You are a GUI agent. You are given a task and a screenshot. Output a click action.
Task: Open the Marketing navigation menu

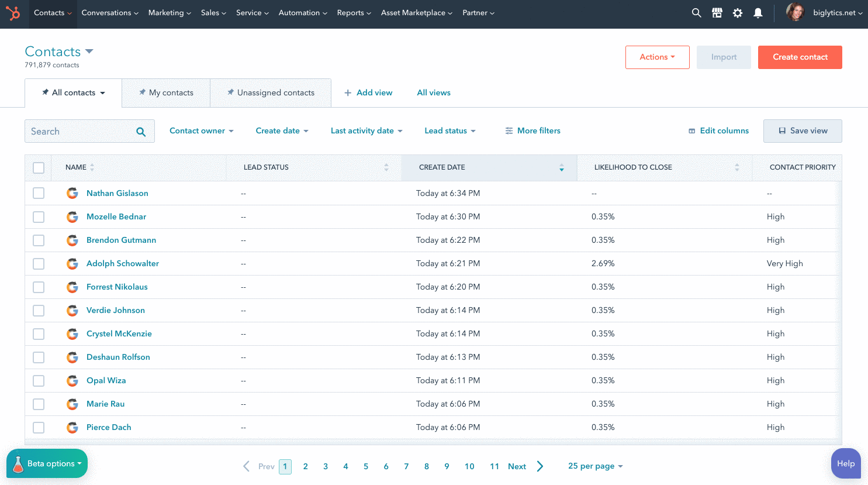169,12
